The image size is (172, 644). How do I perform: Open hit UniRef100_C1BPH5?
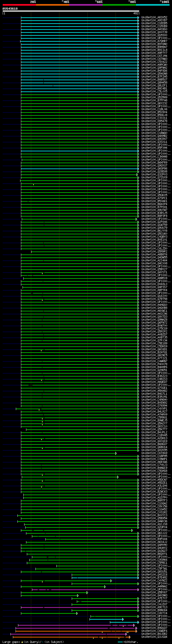pos(154,456)
